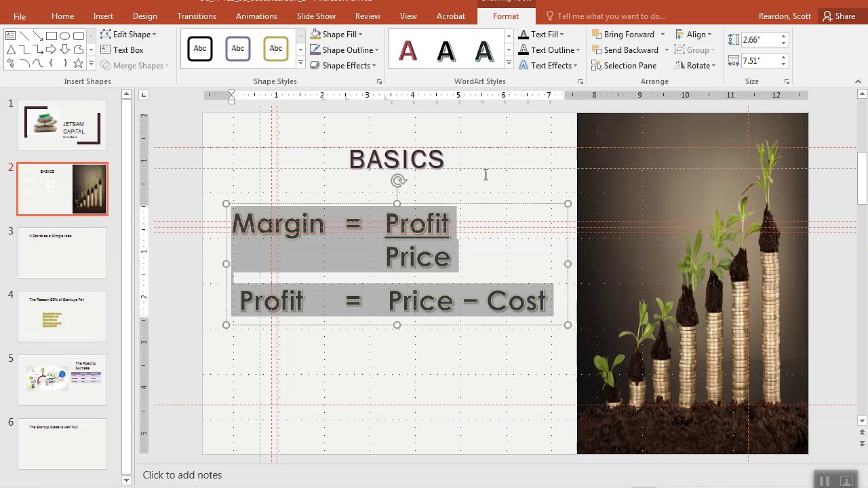Apply the green-shadow WordArt A style

484,50
